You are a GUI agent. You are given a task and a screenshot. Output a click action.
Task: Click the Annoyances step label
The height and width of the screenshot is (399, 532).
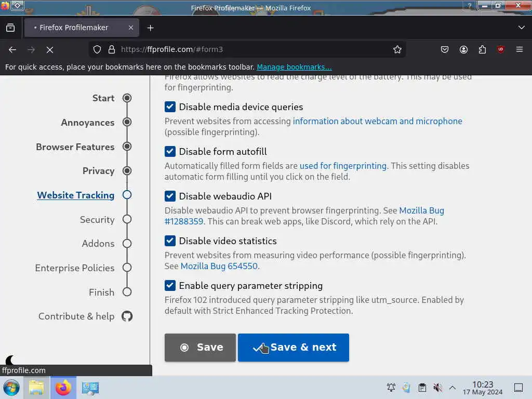click(x=87, y=123)
